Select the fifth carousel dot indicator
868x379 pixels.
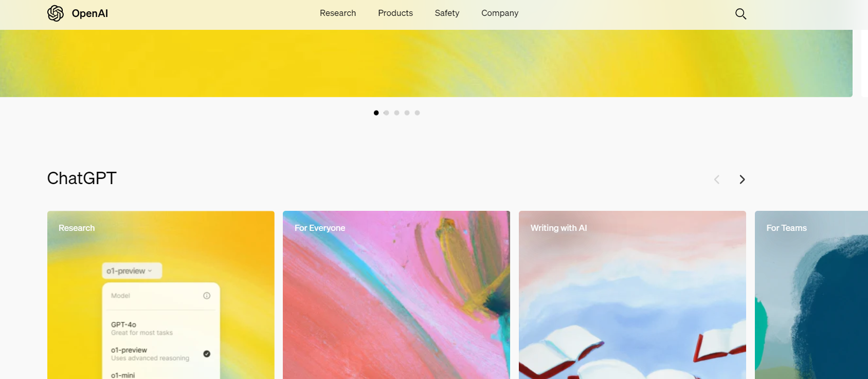tap(417, 113)
